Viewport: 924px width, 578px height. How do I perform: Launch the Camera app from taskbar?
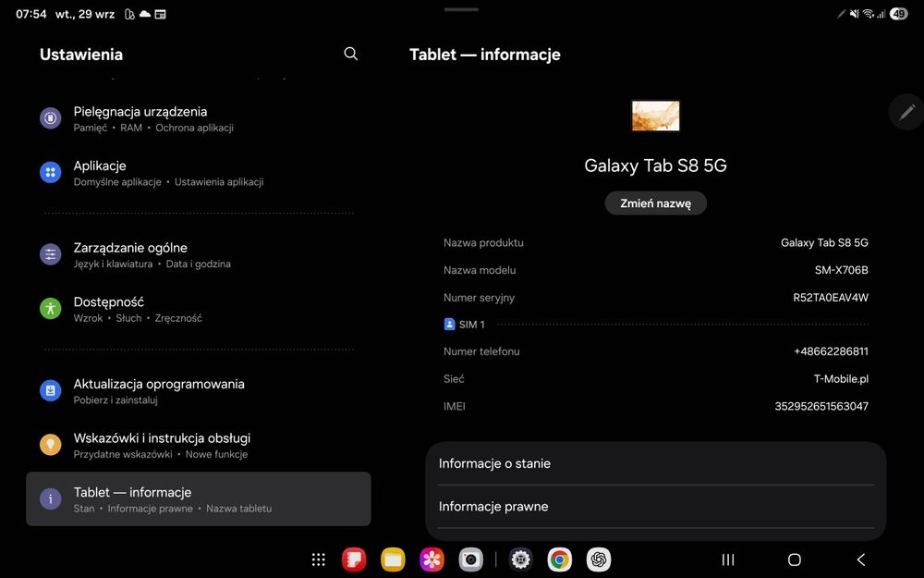pyautogui.click(x=470, y=560)
